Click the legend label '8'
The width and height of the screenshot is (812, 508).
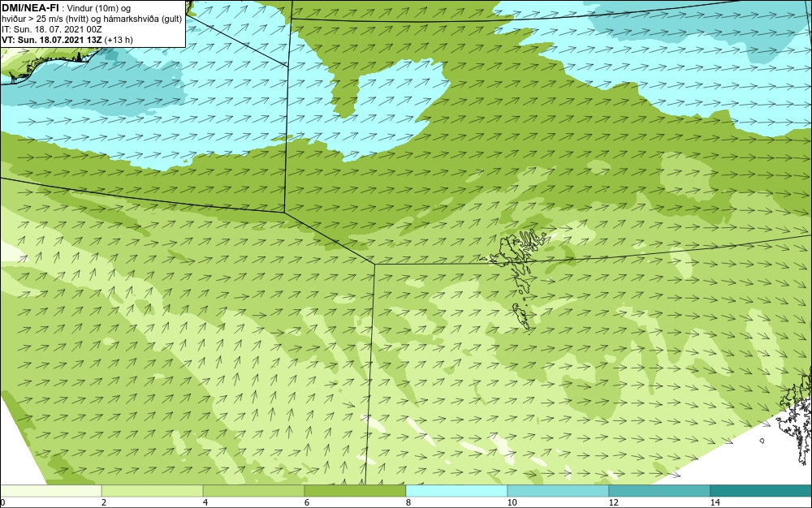(x=408, y=502)
